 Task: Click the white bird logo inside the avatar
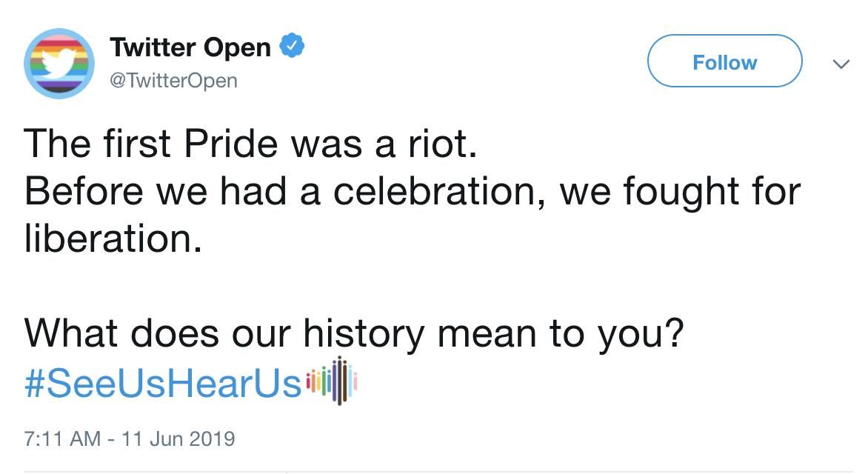[59, 62]
